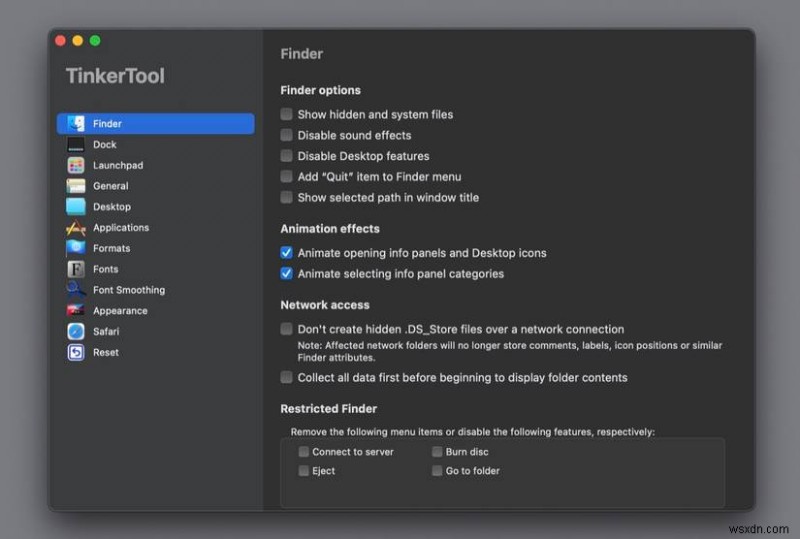Click the Font Smoothing magnifier icon
Image resolution: width=800 pixels, height=539 pixels.
76,289
